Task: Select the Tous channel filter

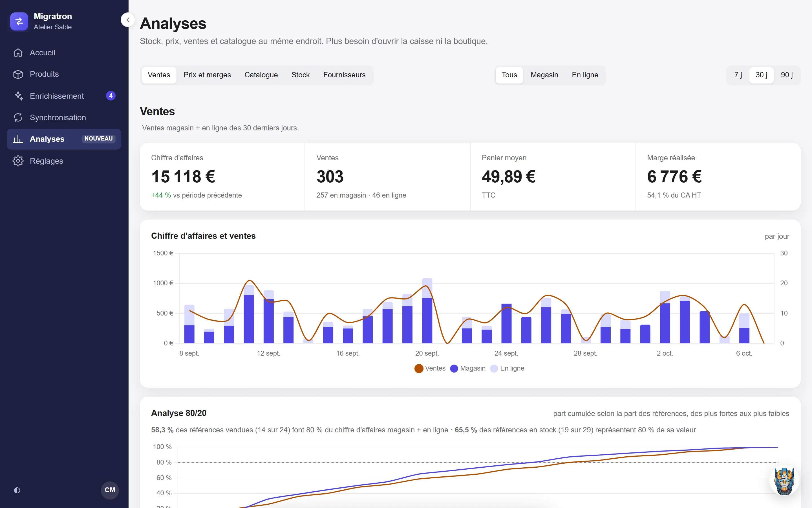Action: coord(509,75)
